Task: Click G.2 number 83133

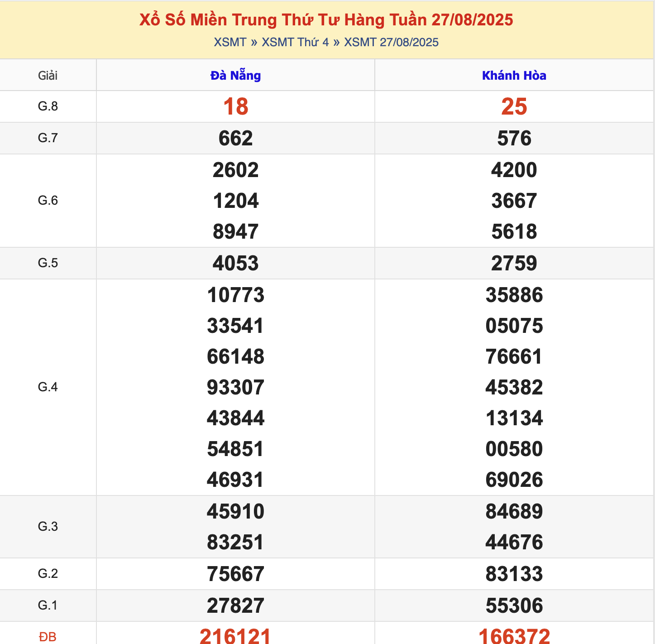Action: 514,574
